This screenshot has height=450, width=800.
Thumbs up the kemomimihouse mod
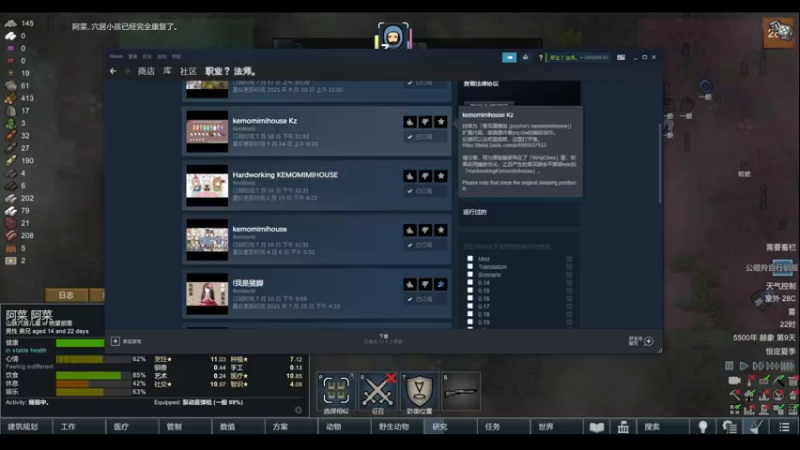(x=410, y=230)
